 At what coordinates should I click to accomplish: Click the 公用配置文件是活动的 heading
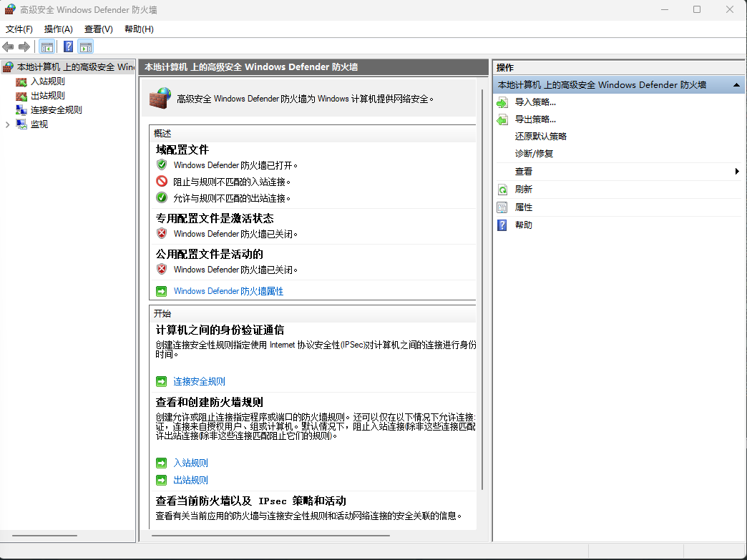coord(210,254)
